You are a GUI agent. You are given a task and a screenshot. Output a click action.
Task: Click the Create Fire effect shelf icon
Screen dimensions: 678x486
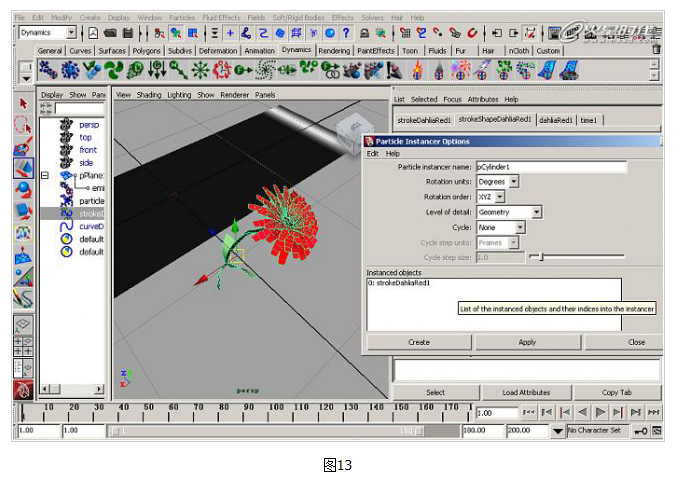(417, 70)
